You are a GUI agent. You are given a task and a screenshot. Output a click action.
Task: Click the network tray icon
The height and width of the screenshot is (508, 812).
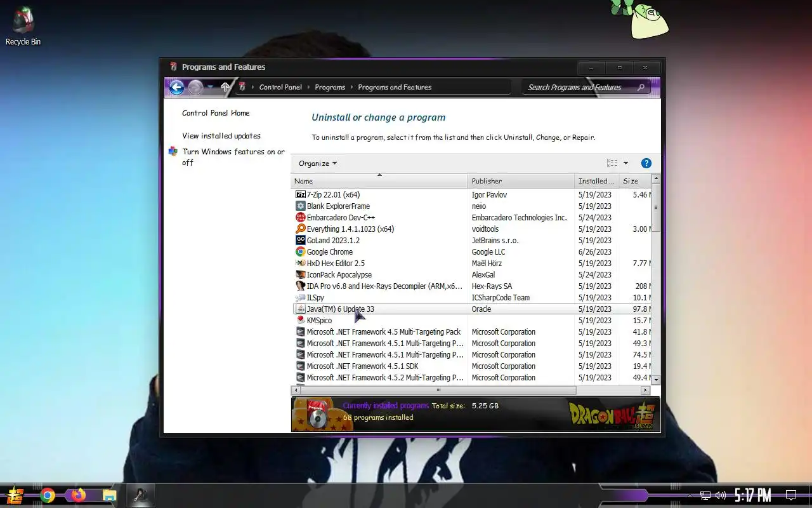click(x=705, y=495)
